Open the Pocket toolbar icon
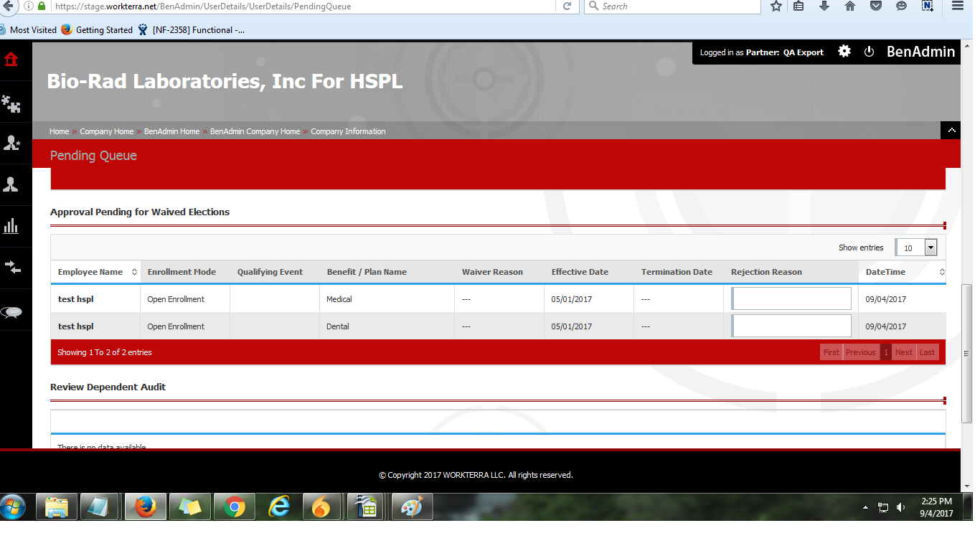The height and width of the screenshot is (551, 980). (x=876, y=6)
